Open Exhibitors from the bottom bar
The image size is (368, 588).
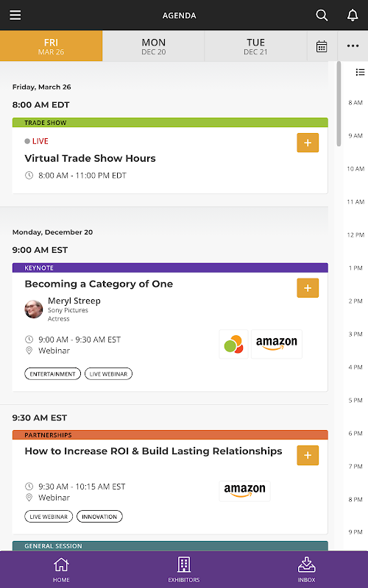(184, 570)
